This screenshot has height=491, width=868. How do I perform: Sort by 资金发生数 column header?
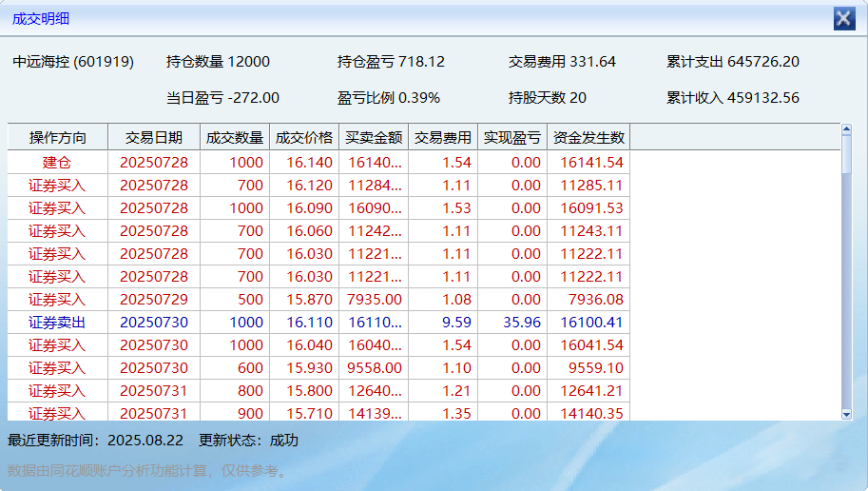click(x=589, y=137)
